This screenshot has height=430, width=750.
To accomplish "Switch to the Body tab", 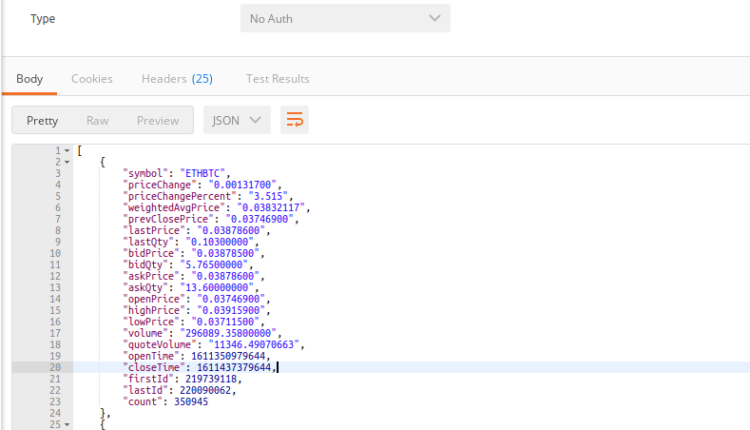I will coord(29,78).
